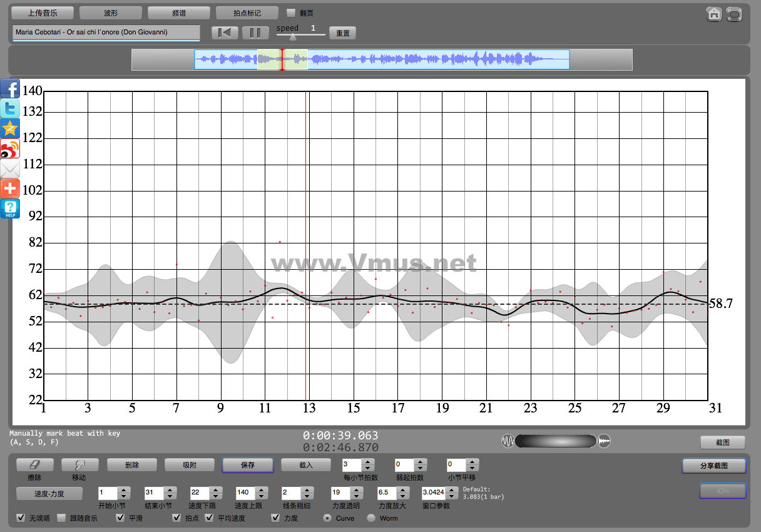The width and height of the screenshot is (761, 532).
Task: Toggle the 跟随音乐 follow music checkbox
Action: tap(62, 518)
